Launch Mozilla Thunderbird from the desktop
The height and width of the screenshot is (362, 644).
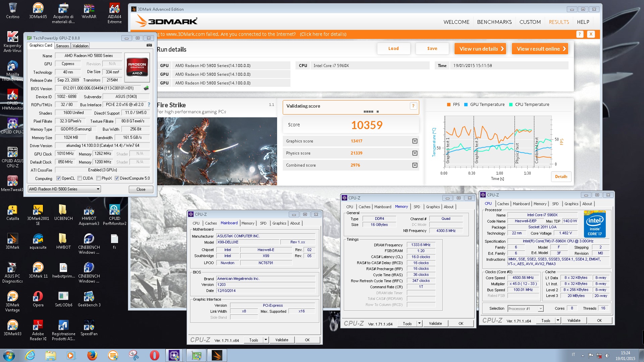click(x=12, y=70)
